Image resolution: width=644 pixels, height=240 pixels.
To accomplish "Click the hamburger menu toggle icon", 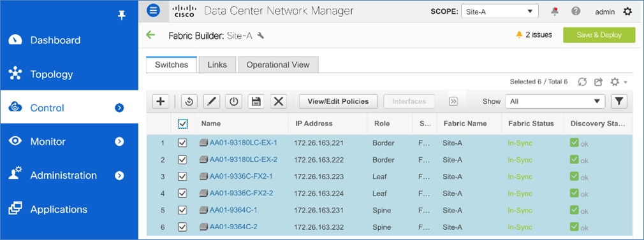I will pos(154,11).
